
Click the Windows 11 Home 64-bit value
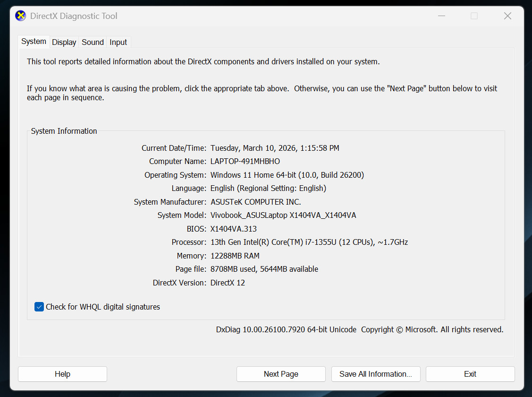pyautogui.click(x=287, y=175)
